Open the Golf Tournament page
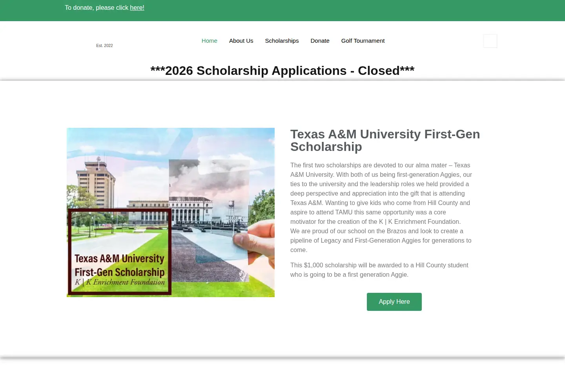Screen dimensions: 565x392 363,41
